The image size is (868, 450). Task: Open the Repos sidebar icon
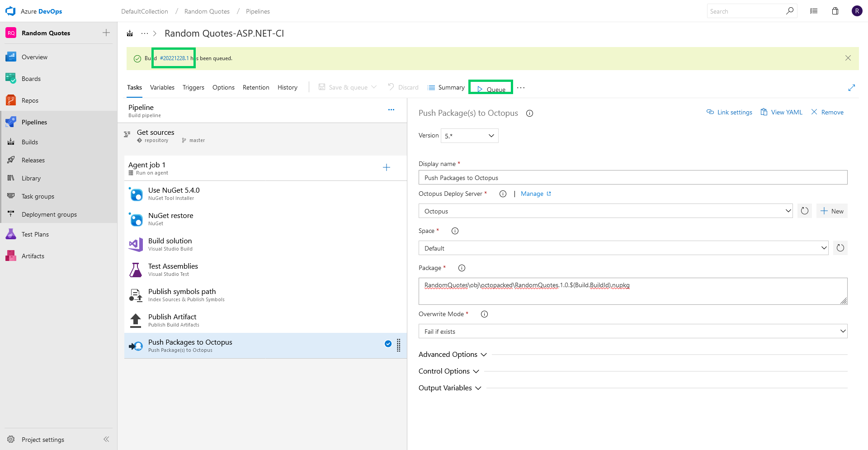coord(11,100)
